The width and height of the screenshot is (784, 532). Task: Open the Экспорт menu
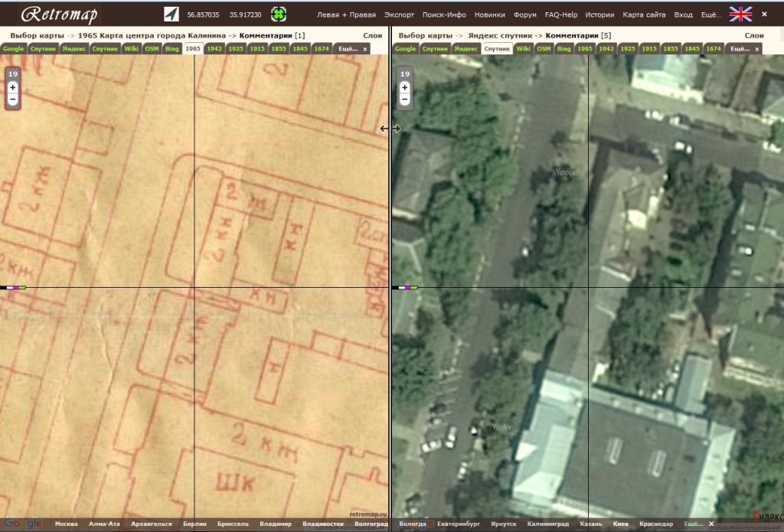coord(399,15)
